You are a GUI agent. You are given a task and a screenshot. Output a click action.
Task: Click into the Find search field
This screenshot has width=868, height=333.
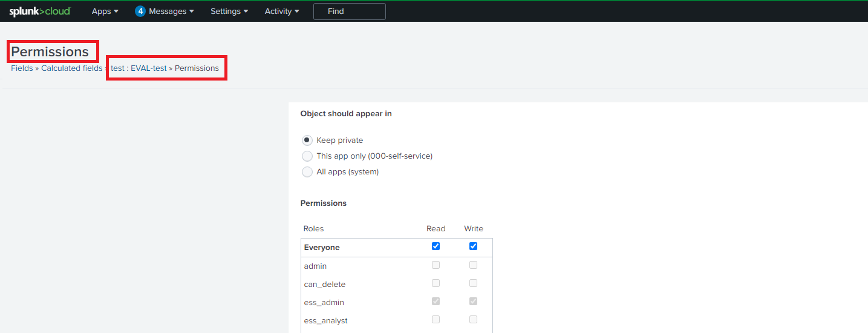coord(350,11)
